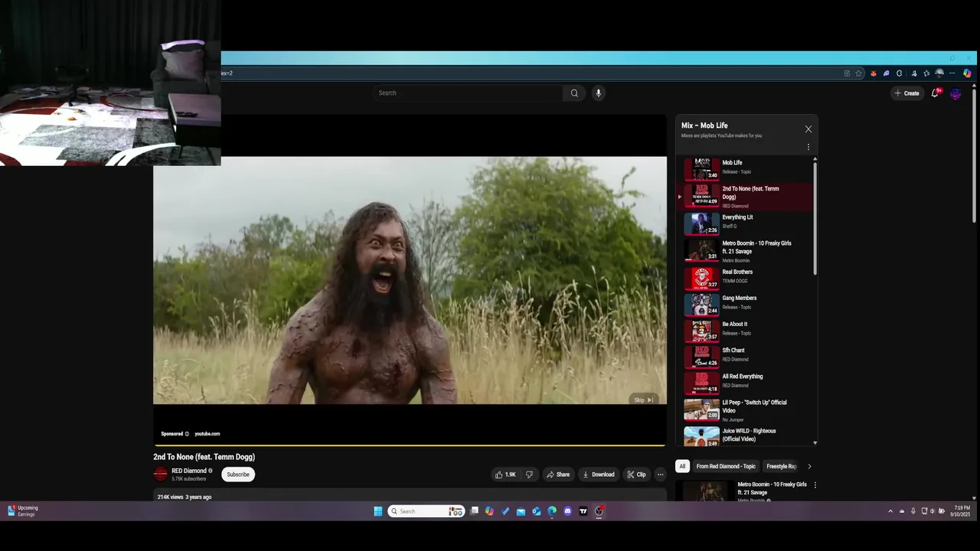Open Copilot sidebar icon

tap(967, 73)
